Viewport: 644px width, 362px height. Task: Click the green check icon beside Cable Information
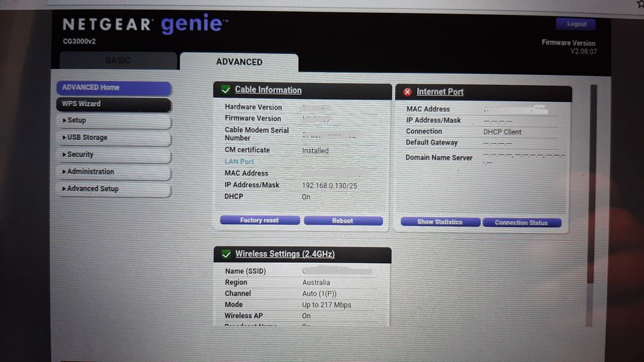[226, 90]
